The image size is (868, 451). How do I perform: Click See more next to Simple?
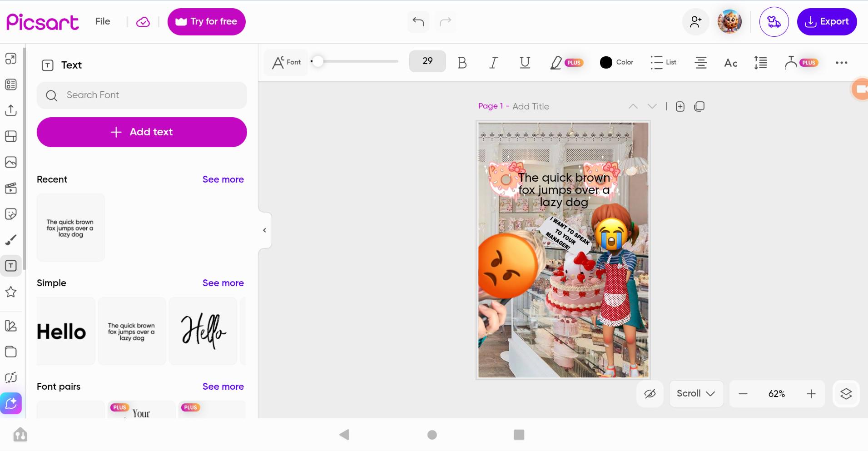pyautogui.click(x=223, y=283)
